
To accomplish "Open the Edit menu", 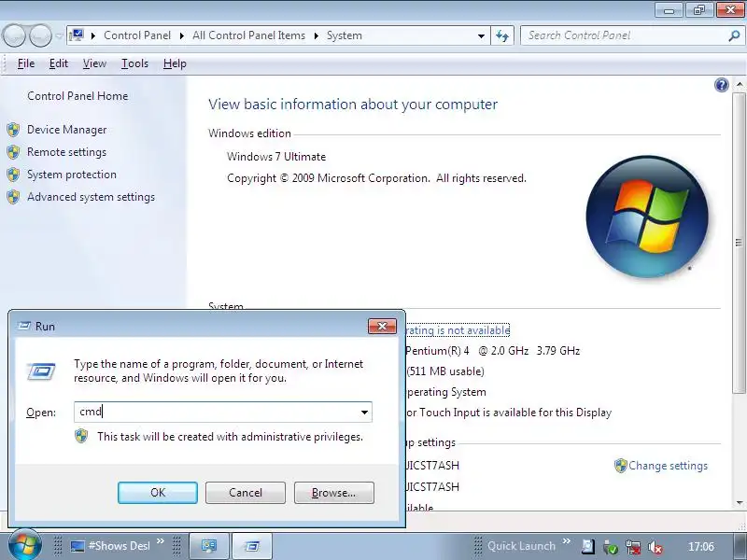I will [59, 63].
